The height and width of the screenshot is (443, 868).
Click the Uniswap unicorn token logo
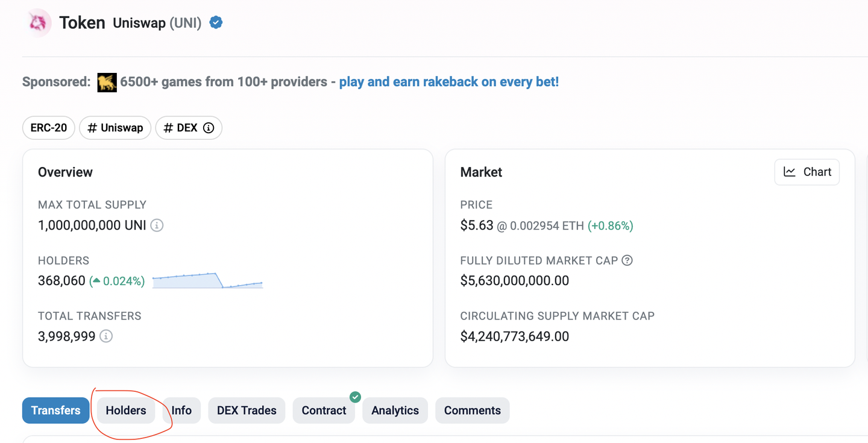39,23
